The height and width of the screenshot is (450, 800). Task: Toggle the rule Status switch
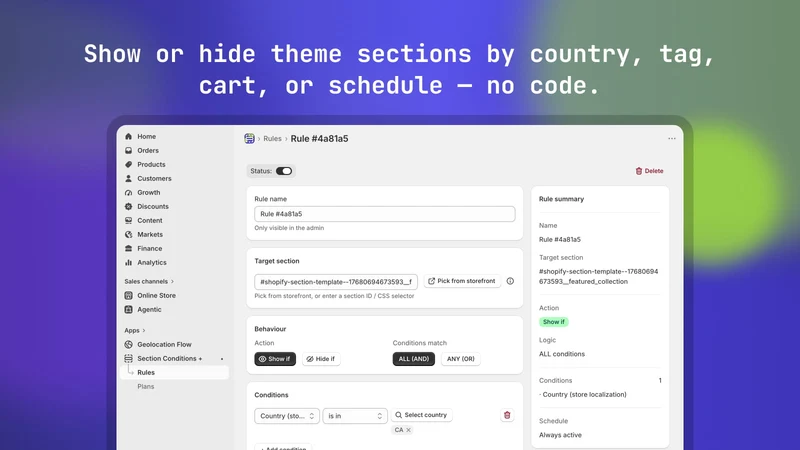pyautogui.click(x=284, y=171)
